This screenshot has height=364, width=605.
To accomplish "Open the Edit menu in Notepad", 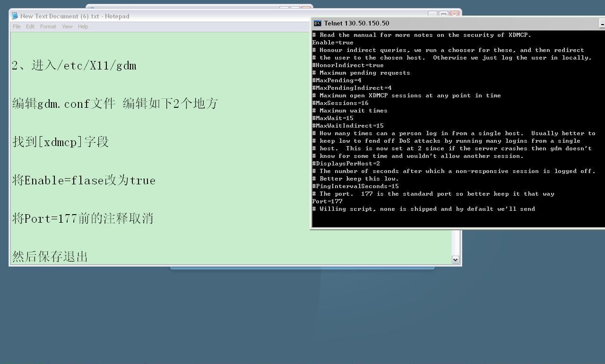I will coord(30,26).
